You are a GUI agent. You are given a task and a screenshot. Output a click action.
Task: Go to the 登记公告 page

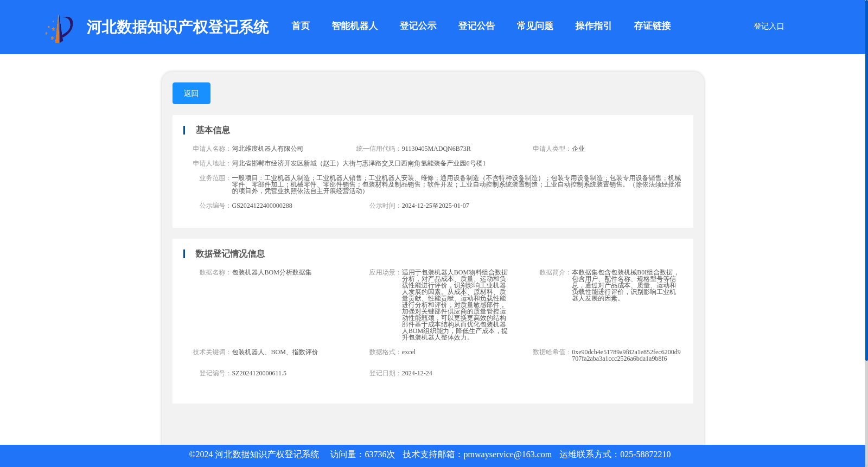pyautogui.click(x=476, y=26)
